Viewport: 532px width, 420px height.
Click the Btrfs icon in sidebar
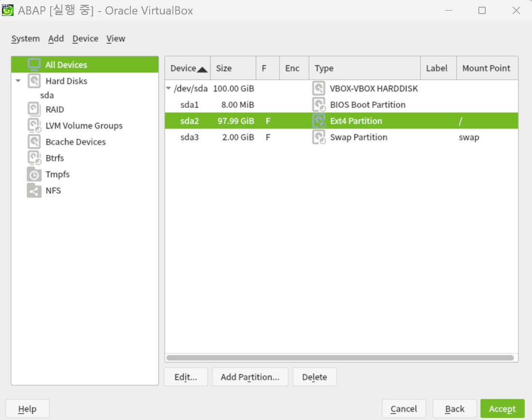coord(34,158)
